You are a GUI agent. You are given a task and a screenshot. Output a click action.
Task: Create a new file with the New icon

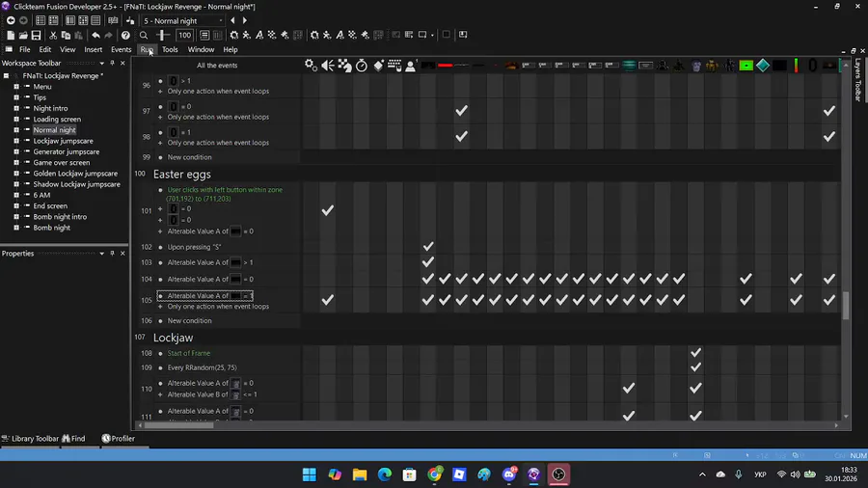pos(11,36)
